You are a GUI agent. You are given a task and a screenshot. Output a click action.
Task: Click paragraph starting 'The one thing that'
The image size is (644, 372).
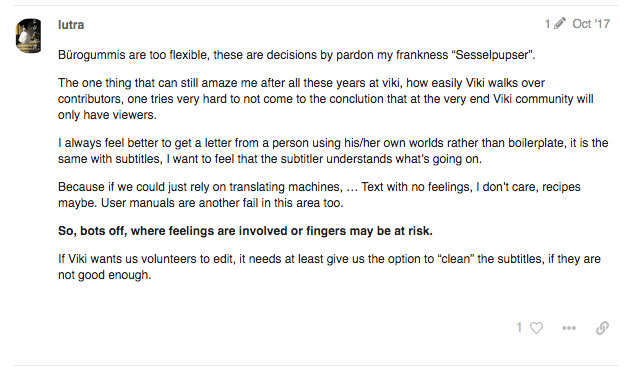(326, 99)
